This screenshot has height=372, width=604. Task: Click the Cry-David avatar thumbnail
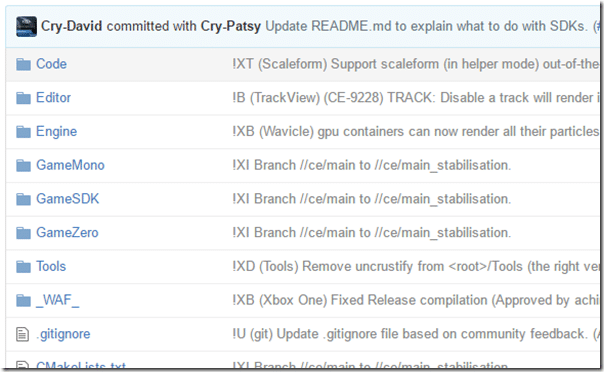pyautogui.click(x=26, y=27)
